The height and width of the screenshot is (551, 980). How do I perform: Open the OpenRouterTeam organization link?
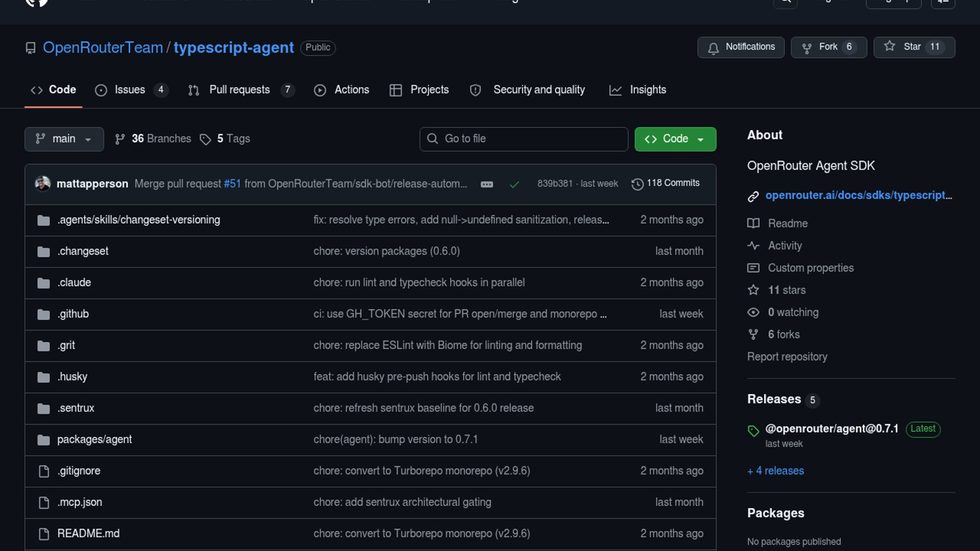(103, 47)
